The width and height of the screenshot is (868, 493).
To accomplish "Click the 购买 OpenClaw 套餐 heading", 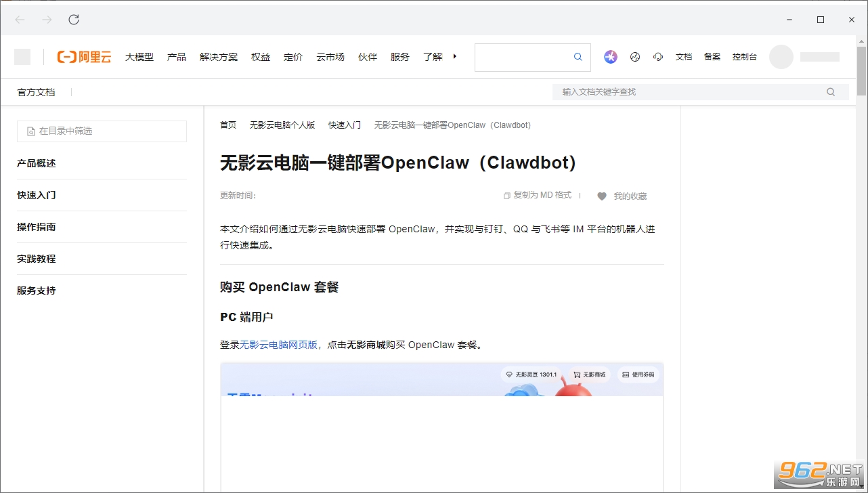I will (x=279, y=287).
